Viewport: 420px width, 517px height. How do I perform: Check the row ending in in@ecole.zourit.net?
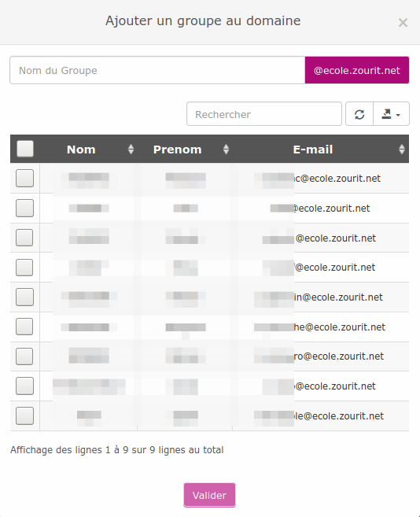pos(24,297)
